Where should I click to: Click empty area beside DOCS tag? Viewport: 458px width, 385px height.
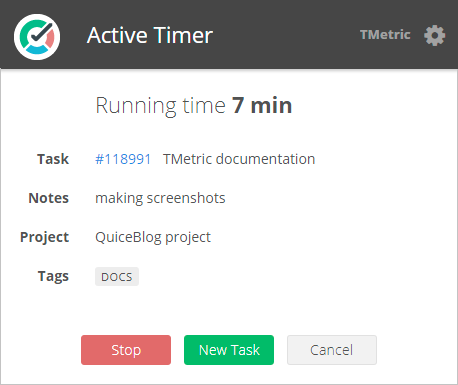point(267,277)
